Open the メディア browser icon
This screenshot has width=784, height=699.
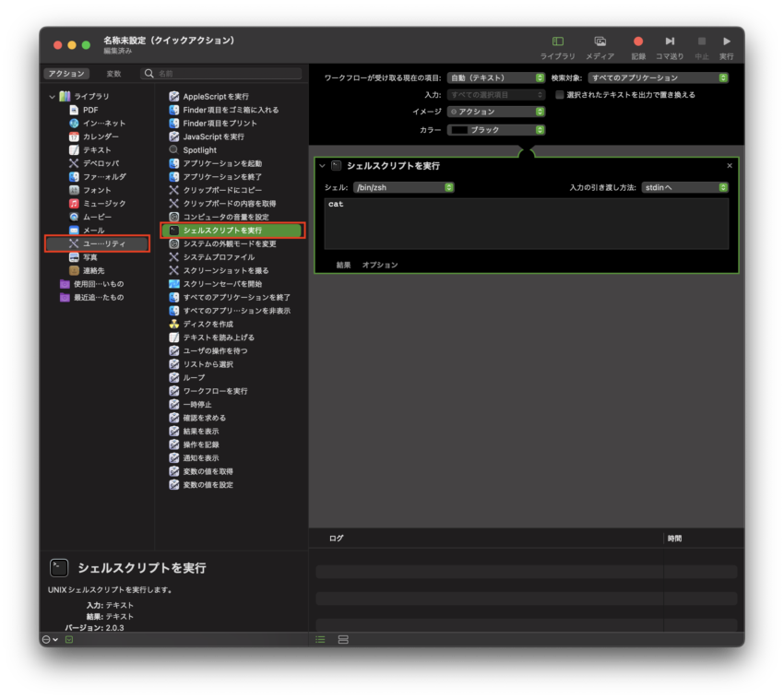pos(600,42)
